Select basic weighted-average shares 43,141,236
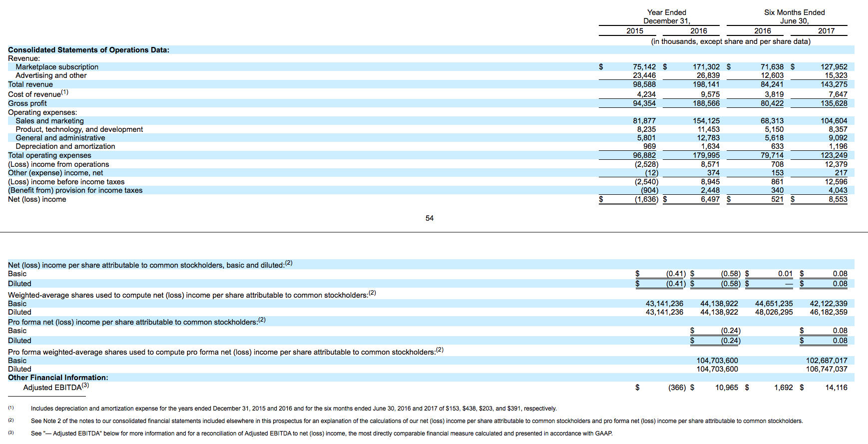The image size is (868, 444). point(664,304)
